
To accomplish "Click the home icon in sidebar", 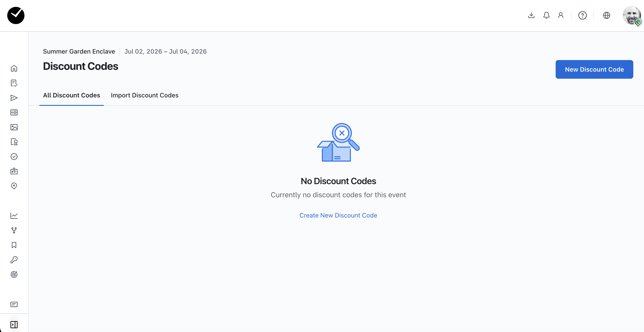I will 14,68.
